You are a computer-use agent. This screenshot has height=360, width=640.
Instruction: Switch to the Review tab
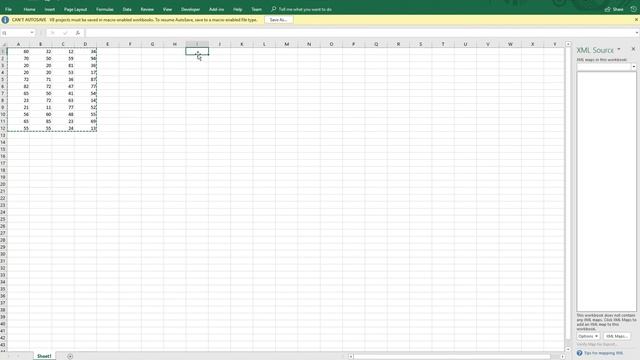pyautogui.click(x=147, y=9)
